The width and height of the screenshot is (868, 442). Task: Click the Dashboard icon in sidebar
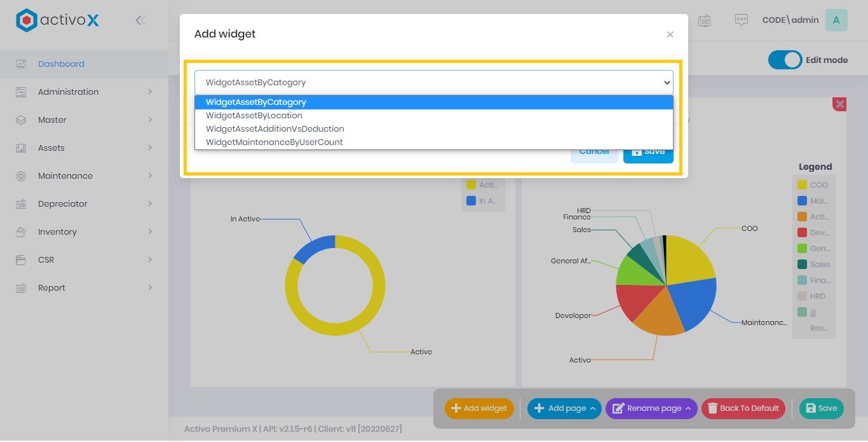coord(21,64)
